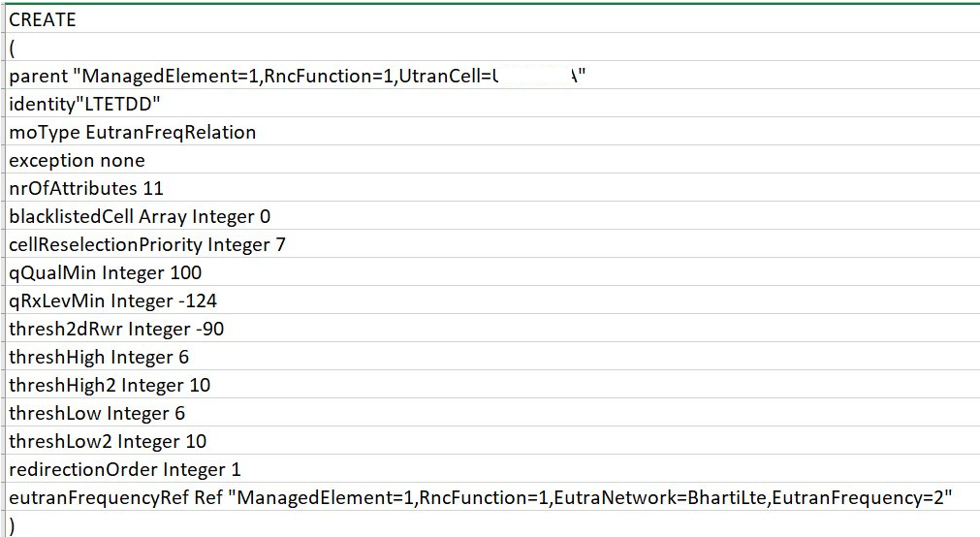
Task: Select the parent ManagedElement row
Action: pos(492,76)
